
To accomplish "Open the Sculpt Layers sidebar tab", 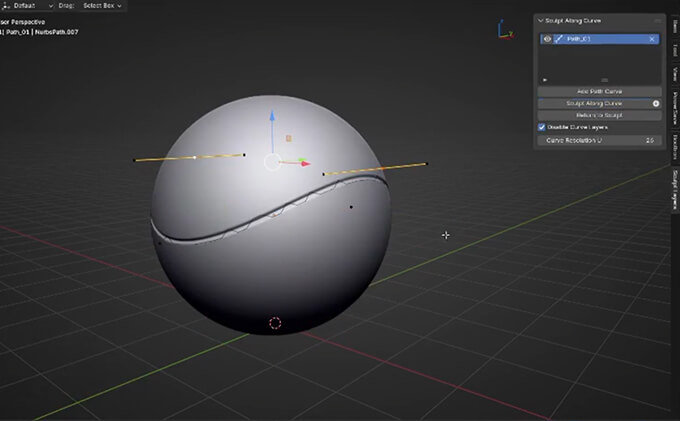I will click(x=675, y=183).
